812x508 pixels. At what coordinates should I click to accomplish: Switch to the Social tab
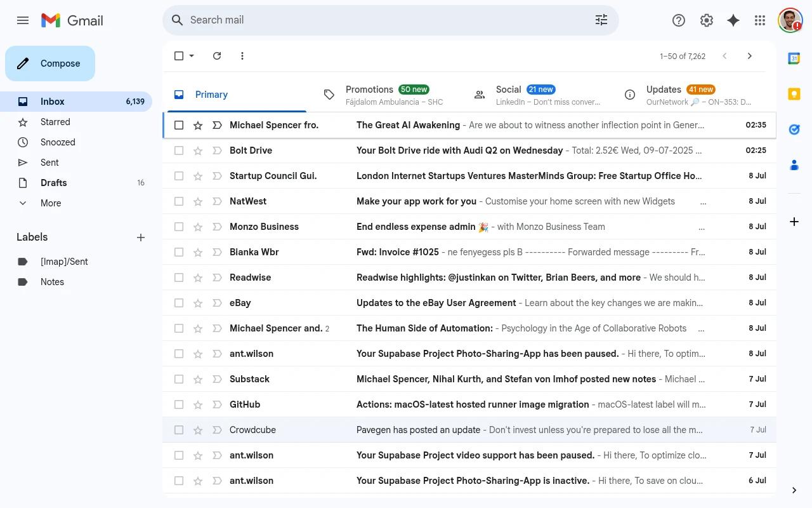(x=538, y=95)
